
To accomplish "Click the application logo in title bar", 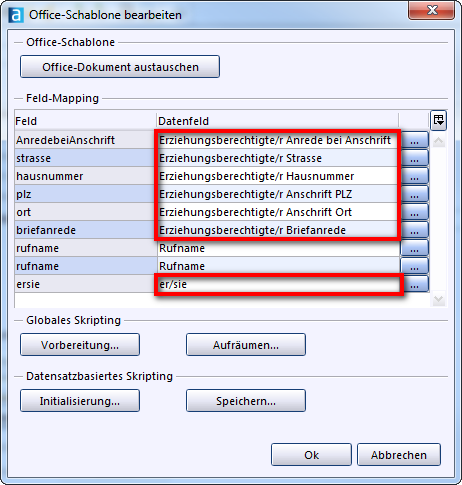I will 16,15.
